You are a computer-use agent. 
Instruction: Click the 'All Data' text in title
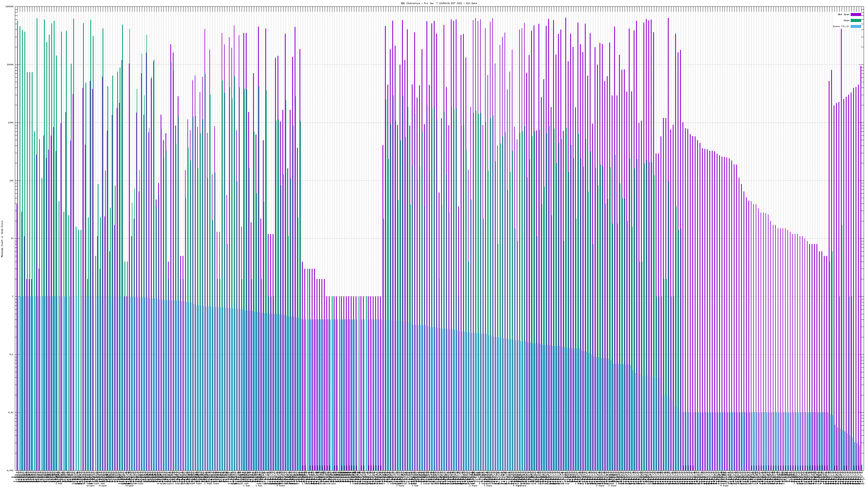point(471,3)
